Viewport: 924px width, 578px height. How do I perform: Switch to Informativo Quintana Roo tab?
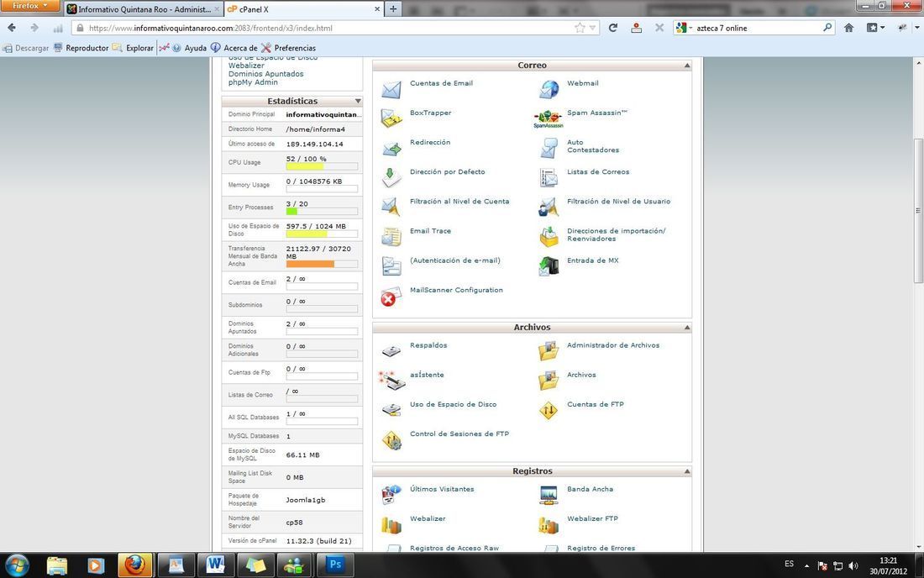(x=143, y=9)
